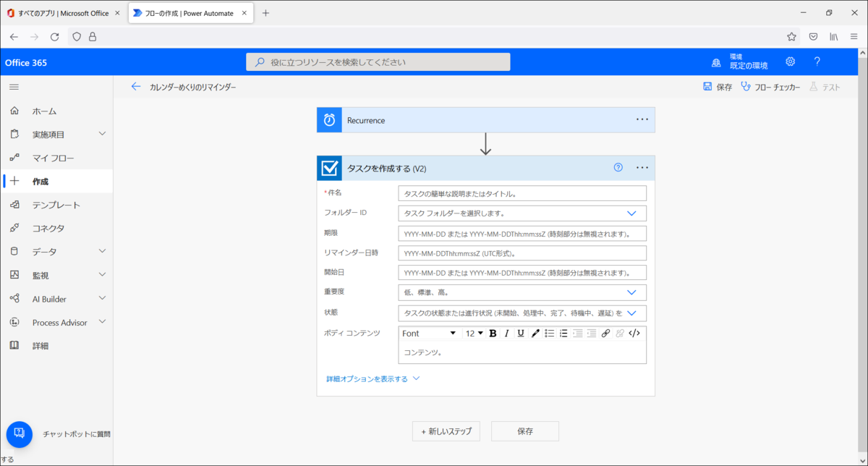Toggle bold in body content editor

pyautogui.click(x=493, y=334)
